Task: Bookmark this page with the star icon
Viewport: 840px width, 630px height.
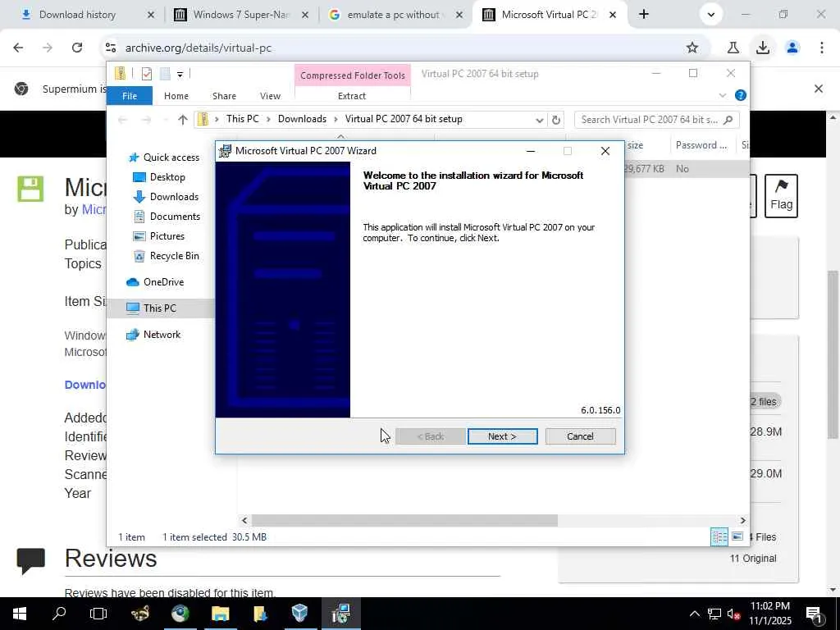Action: (692, 48)
